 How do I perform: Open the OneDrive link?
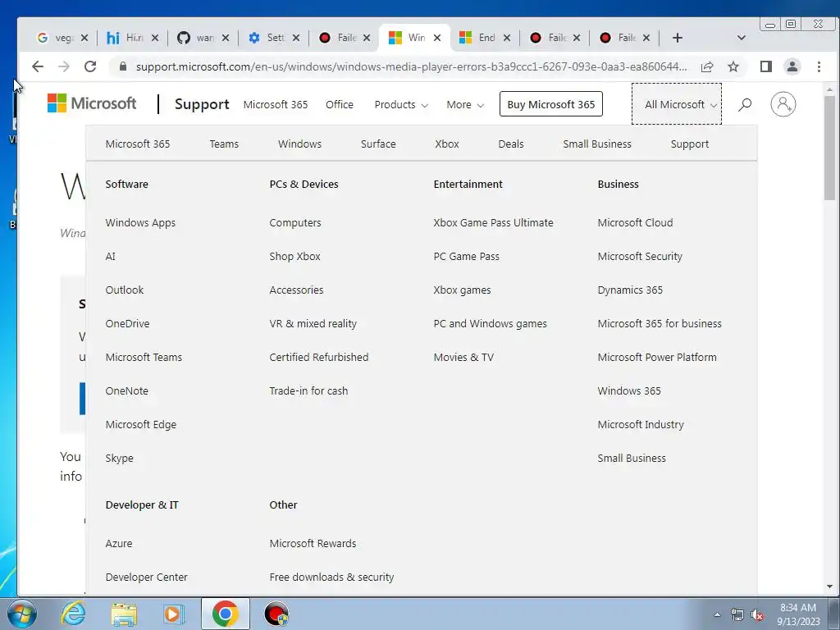coord(127,323)
